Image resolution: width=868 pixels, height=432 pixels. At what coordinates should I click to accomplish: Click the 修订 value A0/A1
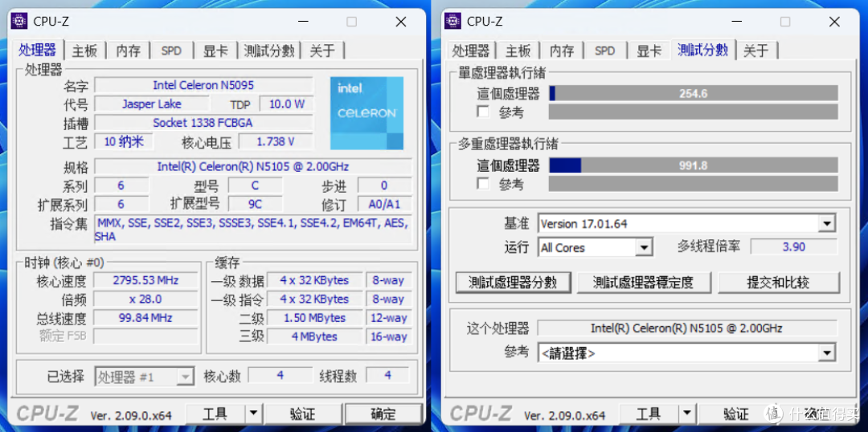pos(384,204)
